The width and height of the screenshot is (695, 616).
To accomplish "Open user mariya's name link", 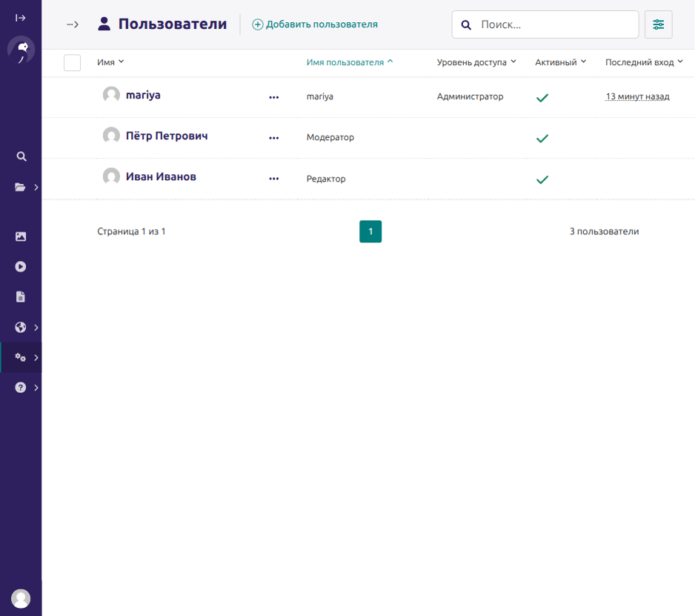I will pyautogui.click(x=143, y=95).
